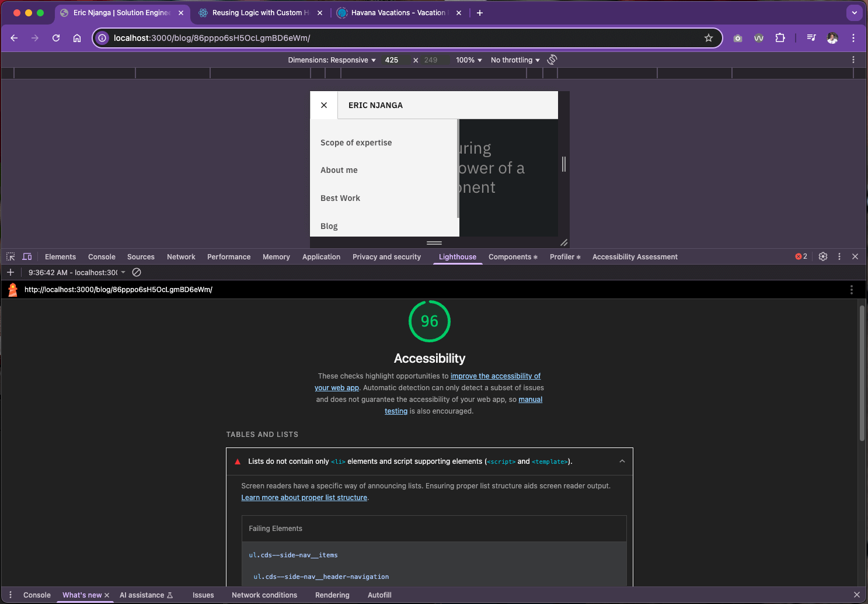The image size is (868, 604).
Task: Click inside the browser address bar
Action: click(350, 38)
